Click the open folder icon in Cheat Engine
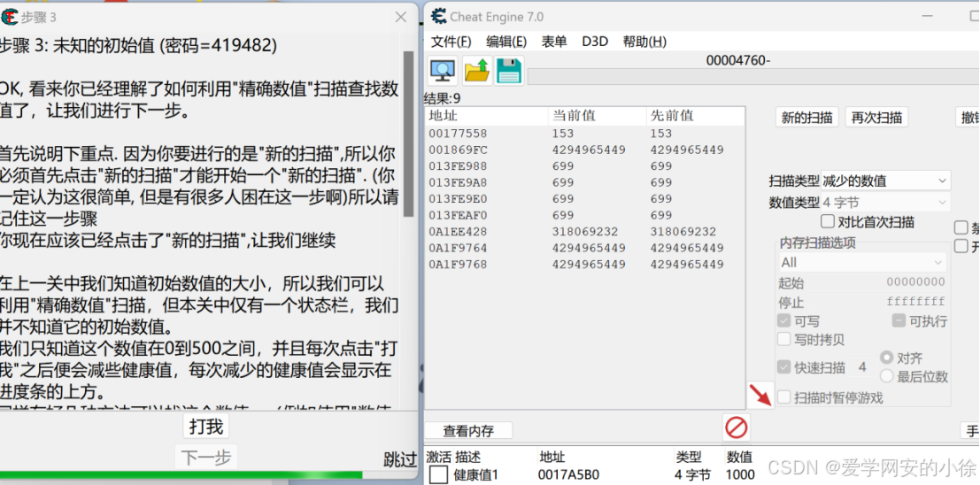 477,70
